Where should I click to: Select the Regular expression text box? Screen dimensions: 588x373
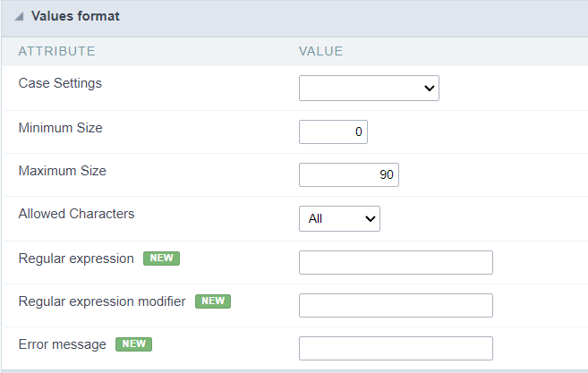(396, 262)
